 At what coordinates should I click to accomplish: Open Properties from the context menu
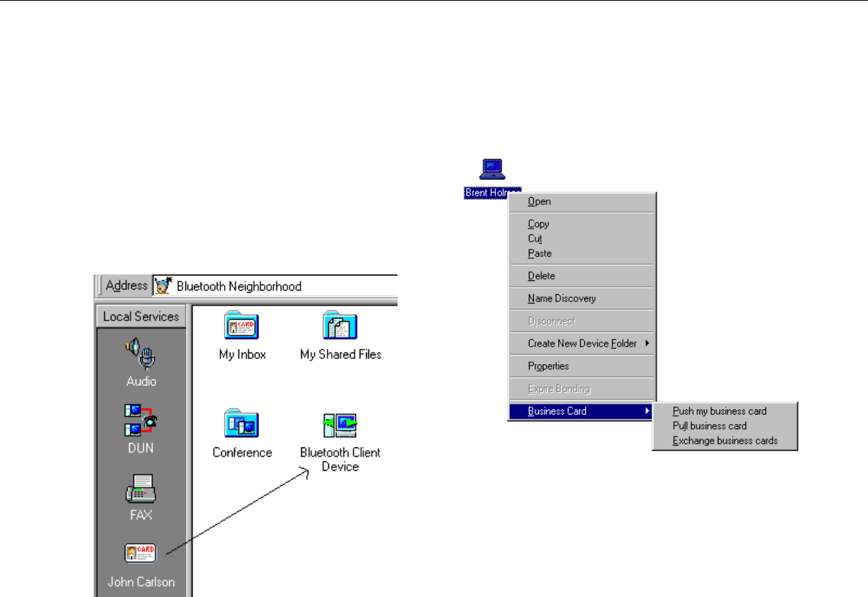582,366
